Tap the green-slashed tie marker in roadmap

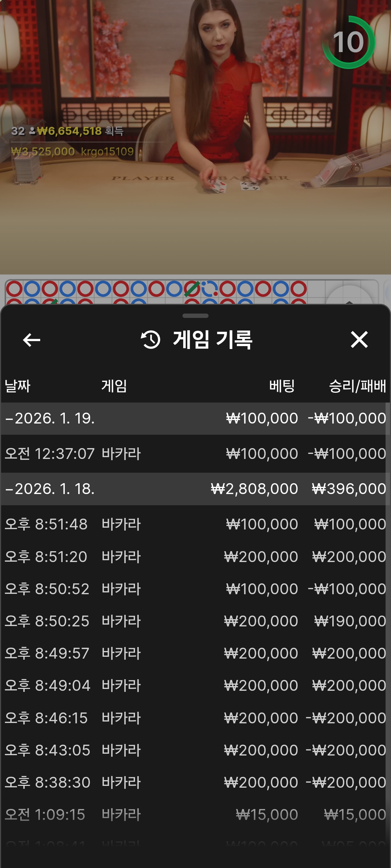click(x=192, y=289)
